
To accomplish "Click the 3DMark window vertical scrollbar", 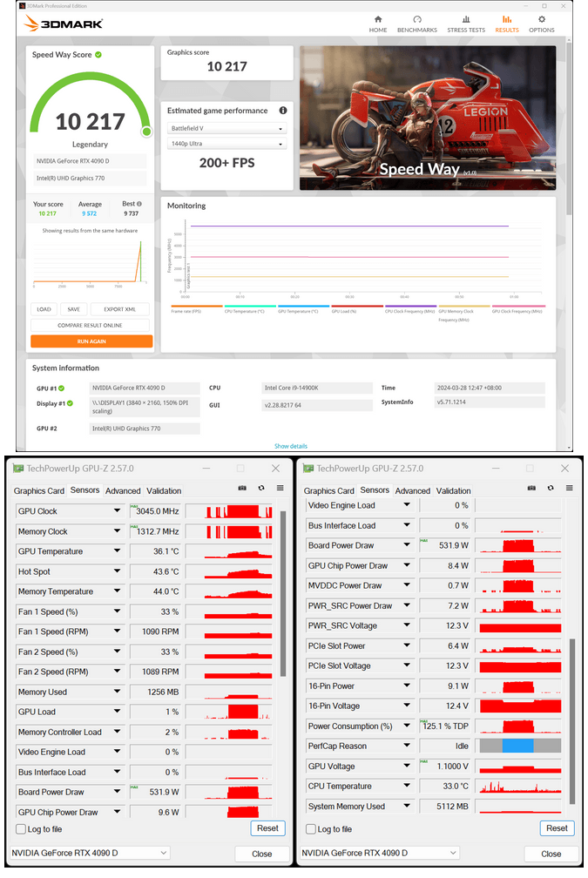I will 569,129.
